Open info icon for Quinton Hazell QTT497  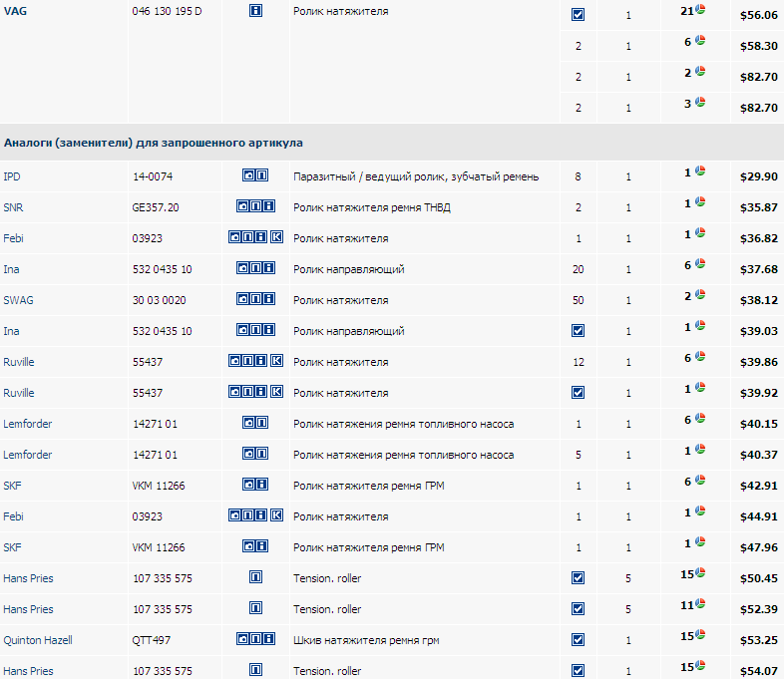(x=269, y=639)
